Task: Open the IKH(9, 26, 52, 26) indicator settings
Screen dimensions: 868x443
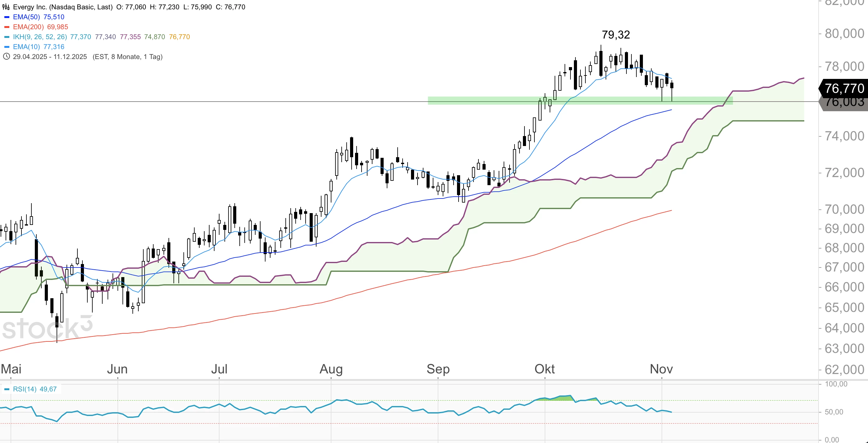Action: coord(40,37)
